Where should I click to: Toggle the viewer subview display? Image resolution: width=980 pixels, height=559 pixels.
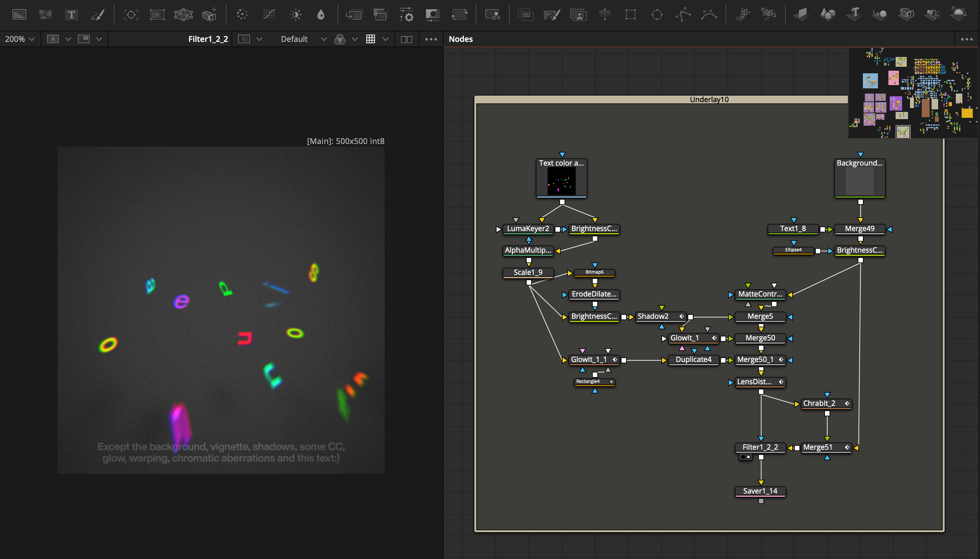point(84,39)
